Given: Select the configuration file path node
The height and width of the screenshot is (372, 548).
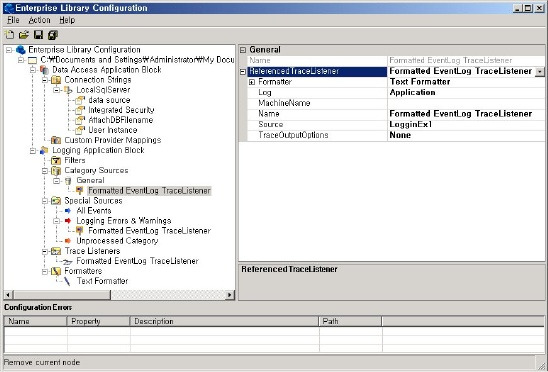Looking at the screenshot, I should tap(137, 60).
